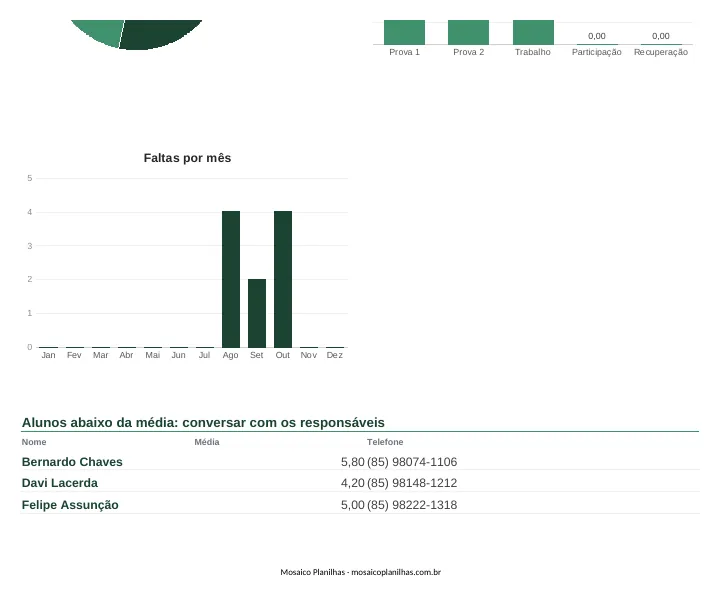Viewport: 719px width, 597px height.
Task: Click the Média column header
Action: point(207,442)
